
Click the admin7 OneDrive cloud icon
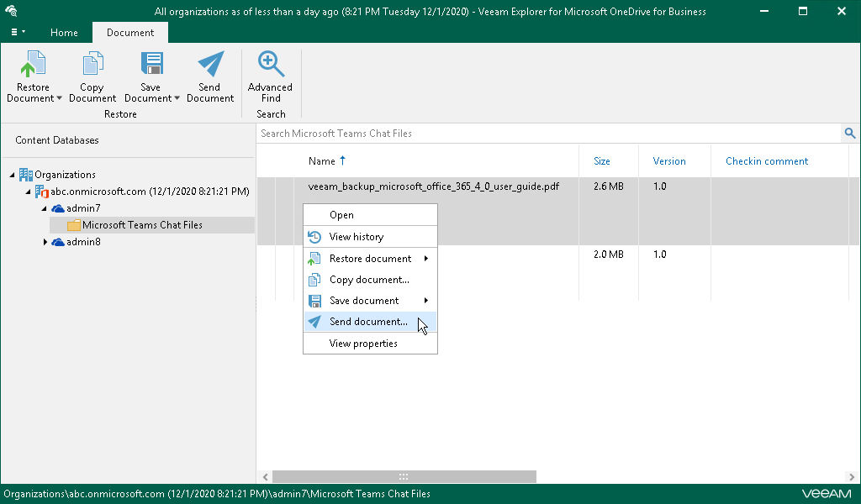pyautogui.click(x=58, y=208)
